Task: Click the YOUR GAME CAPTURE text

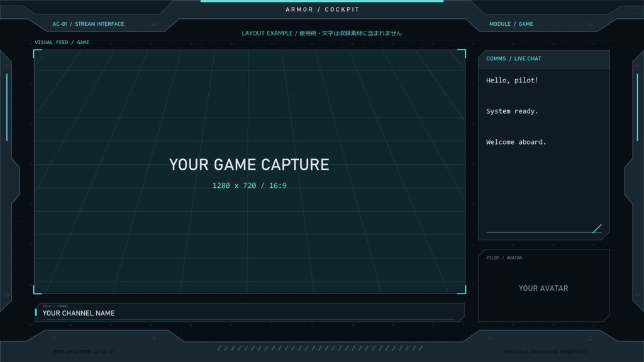Action: [249, 165]
